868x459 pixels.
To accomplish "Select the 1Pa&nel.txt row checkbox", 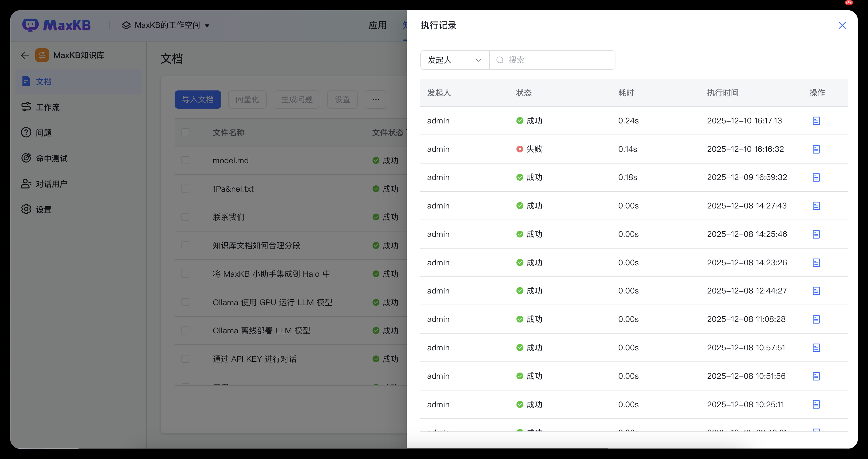I will (185, 188).
